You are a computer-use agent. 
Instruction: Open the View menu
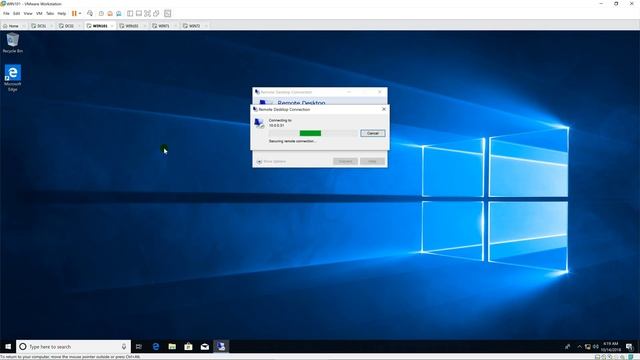(28, 13)
